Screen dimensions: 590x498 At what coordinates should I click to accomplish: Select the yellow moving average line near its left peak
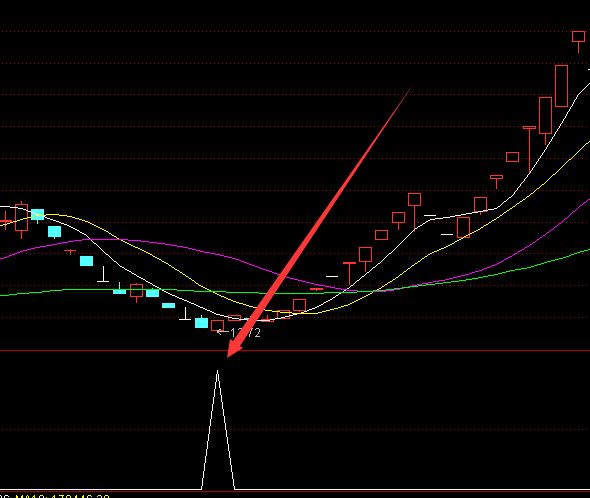pyautogui.click(x=56, y=215)
